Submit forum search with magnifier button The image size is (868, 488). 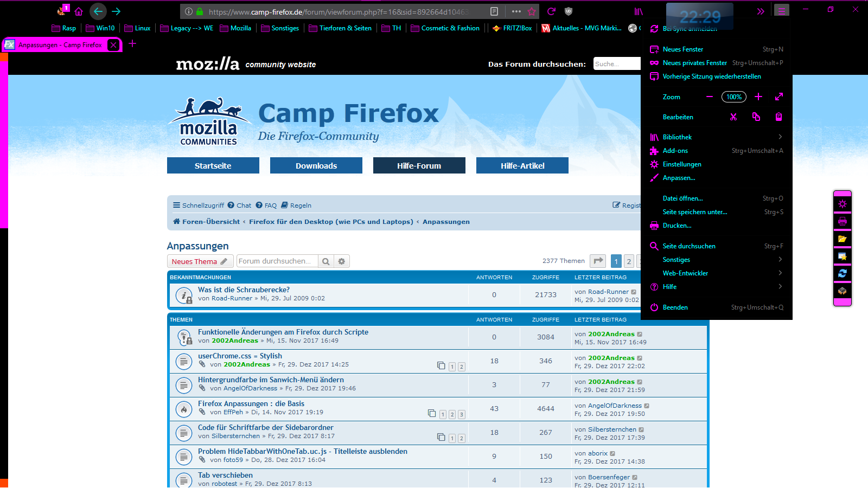[x=326, y=261]
